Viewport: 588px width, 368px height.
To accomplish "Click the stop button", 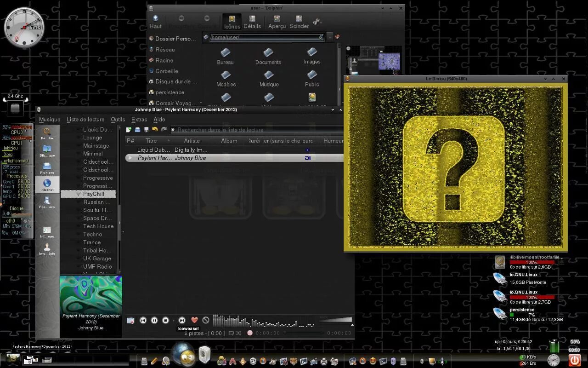I will pos(166,320).
